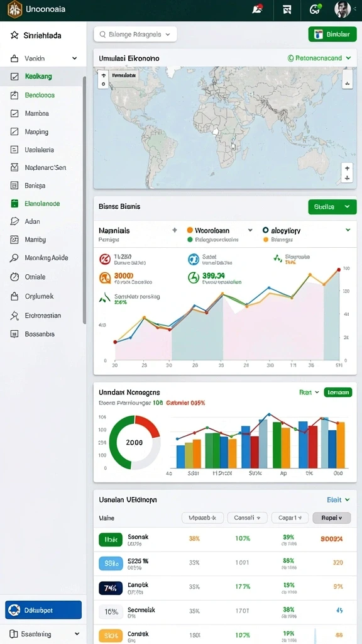Screen dimensions: 362x644
Task: Click the lock icon beside Onjlumek
Action: tap(14, 296)
